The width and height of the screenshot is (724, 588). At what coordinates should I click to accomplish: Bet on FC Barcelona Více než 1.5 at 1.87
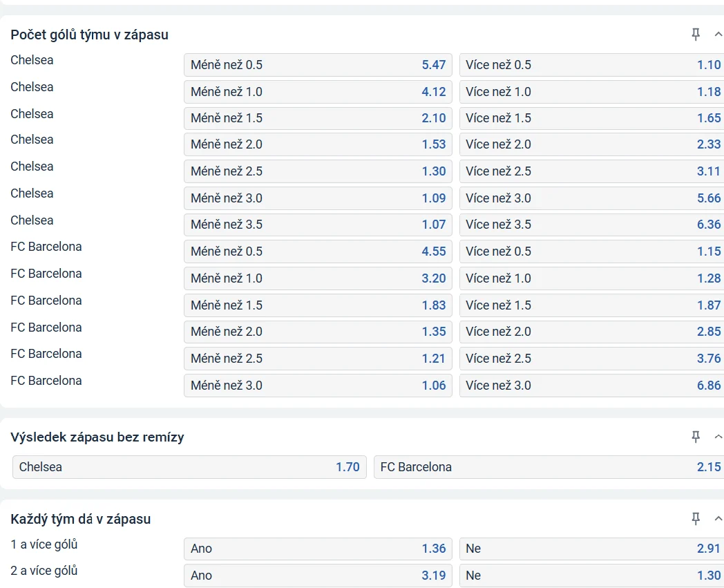coord(592,305)
